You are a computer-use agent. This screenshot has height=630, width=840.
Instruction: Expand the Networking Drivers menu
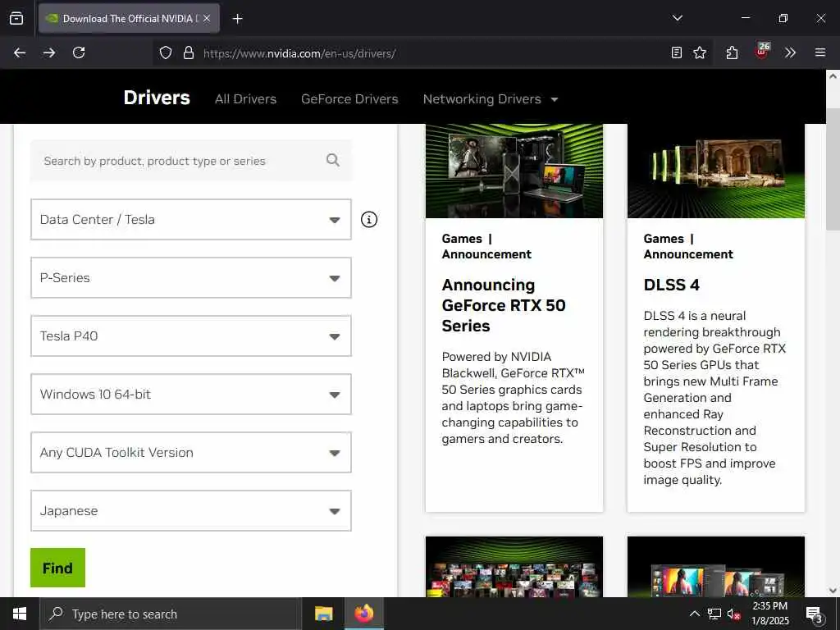491,99
